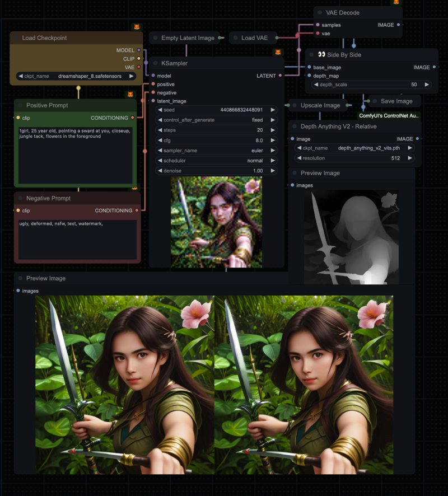Viewport: 448px width, 496px height.
Task: Click the LATENT output dot on KSampler
Action: [x=281, y=76]
